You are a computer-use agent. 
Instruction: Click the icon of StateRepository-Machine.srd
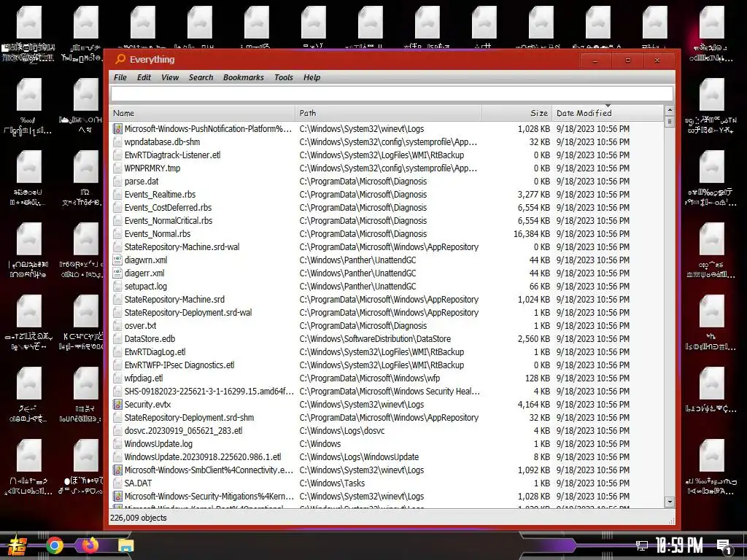(117, 299)
